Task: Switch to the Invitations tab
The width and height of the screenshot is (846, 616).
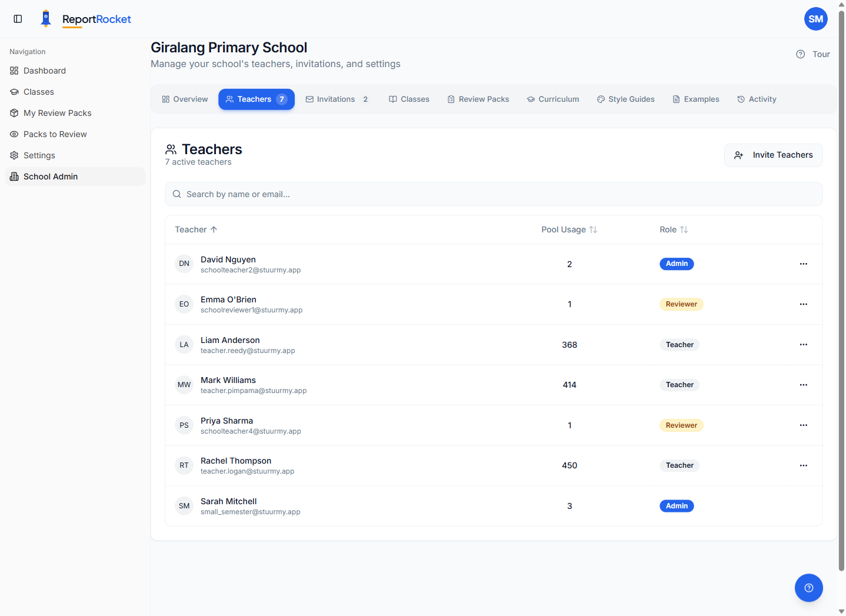Action: click(337, 99)
